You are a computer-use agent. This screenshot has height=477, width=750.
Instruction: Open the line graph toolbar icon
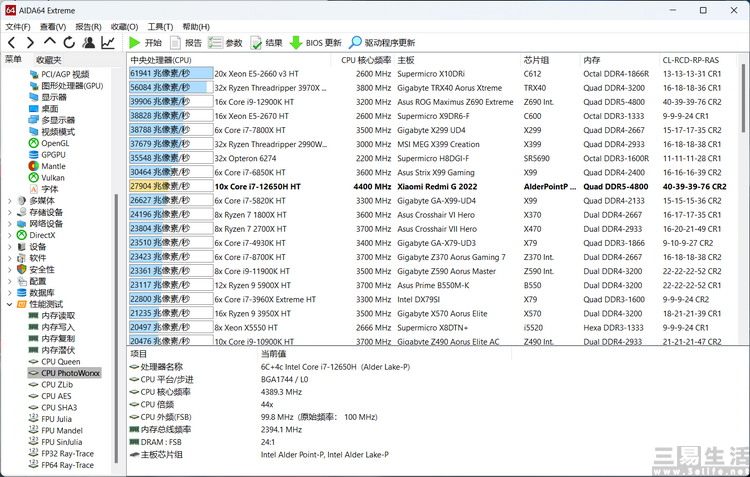pos(108,43)
